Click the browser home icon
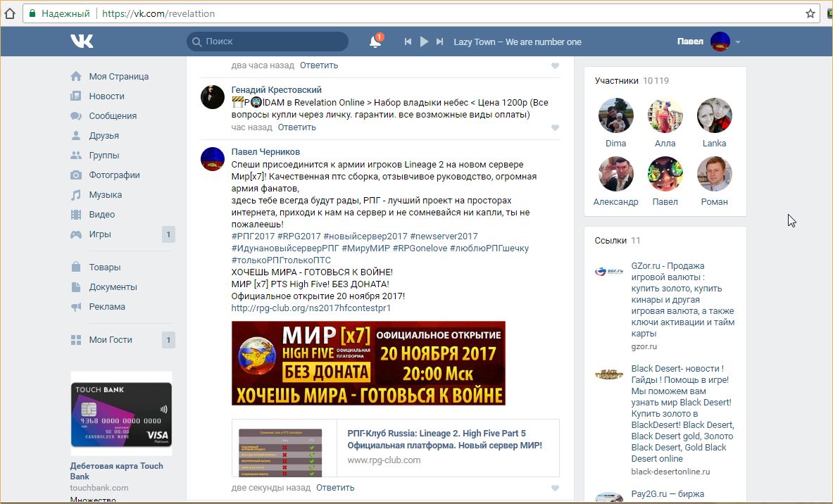The height and width of the screenshot is (504, 833). [10, 13]
